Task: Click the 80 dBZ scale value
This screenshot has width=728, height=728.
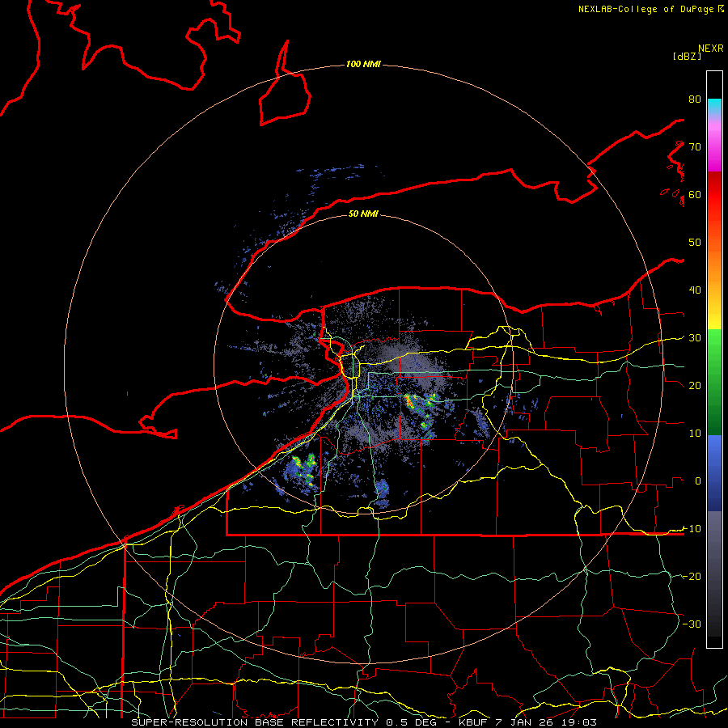Action: point(695,99)
